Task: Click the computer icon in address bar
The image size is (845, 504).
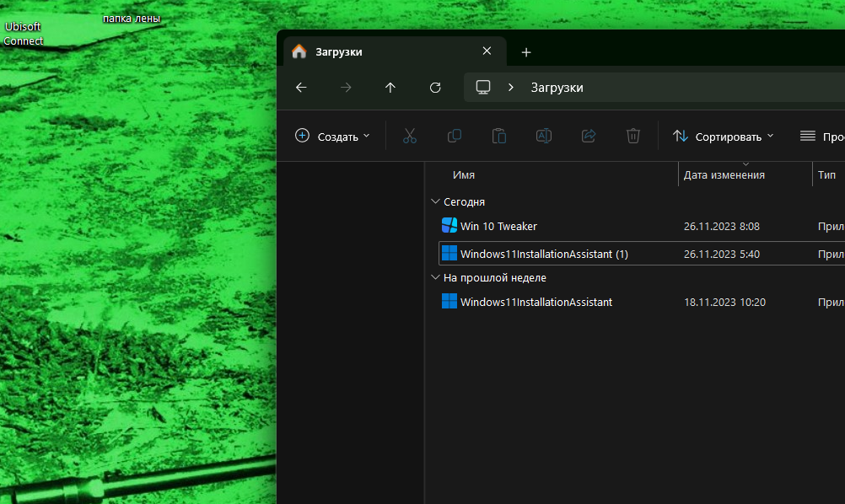Action: point(483,88)
